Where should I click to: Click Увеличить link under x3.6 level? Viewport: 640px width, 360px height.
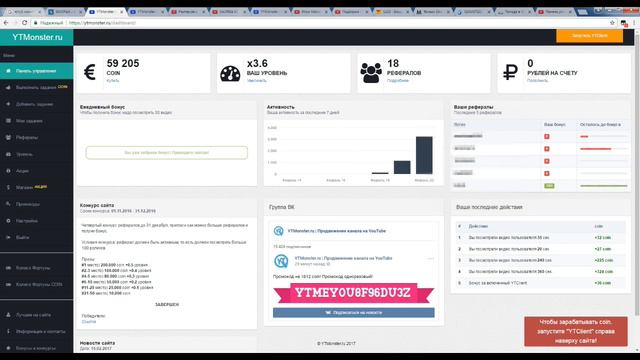point(256,81)
